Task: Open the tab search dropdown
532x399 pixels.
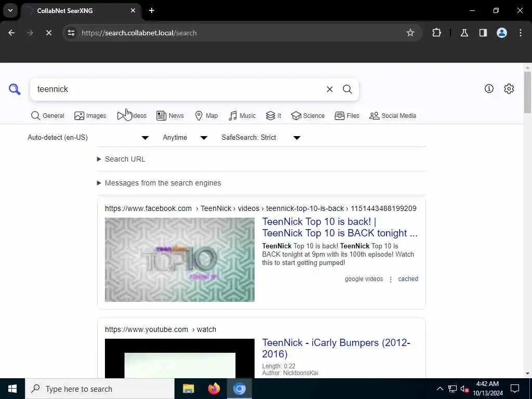Action: [x=10, y=10]
